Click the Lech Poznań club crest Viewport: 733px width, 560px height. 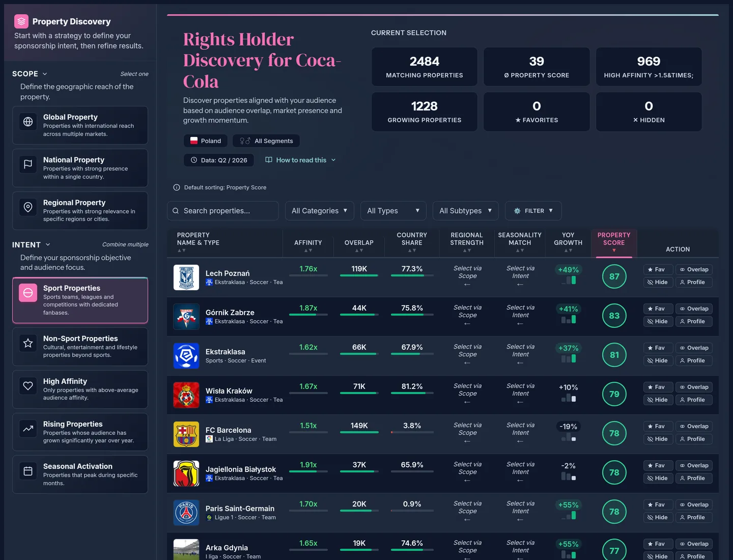click(x=186, y=277)
